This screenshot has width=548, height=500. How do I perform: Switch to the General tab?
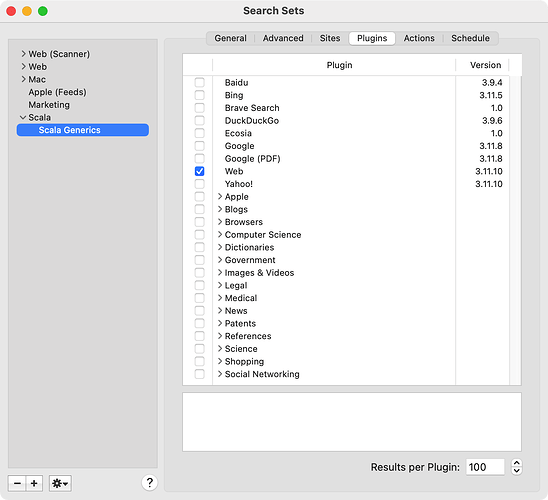(x=230, y=38)
